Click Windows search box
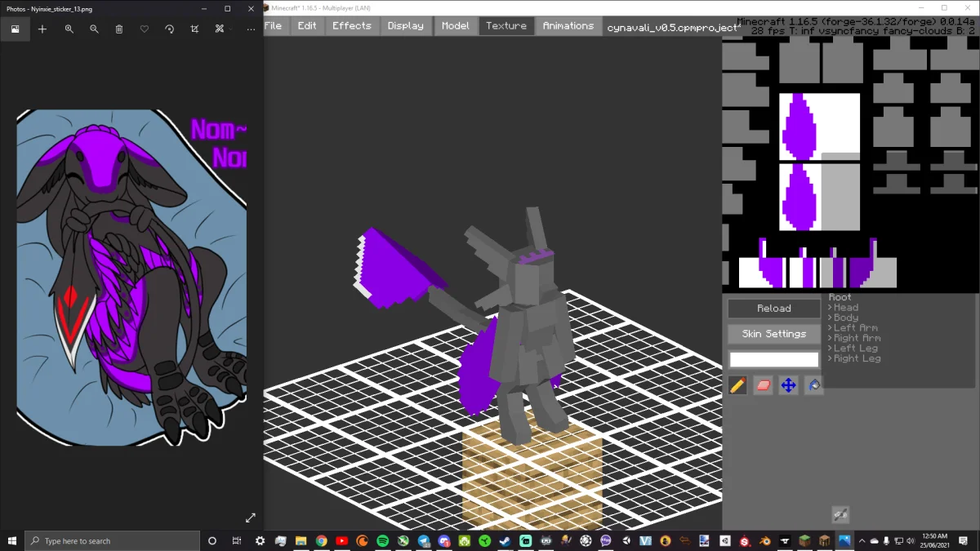The image size is (980, 551). coord(113,540)
